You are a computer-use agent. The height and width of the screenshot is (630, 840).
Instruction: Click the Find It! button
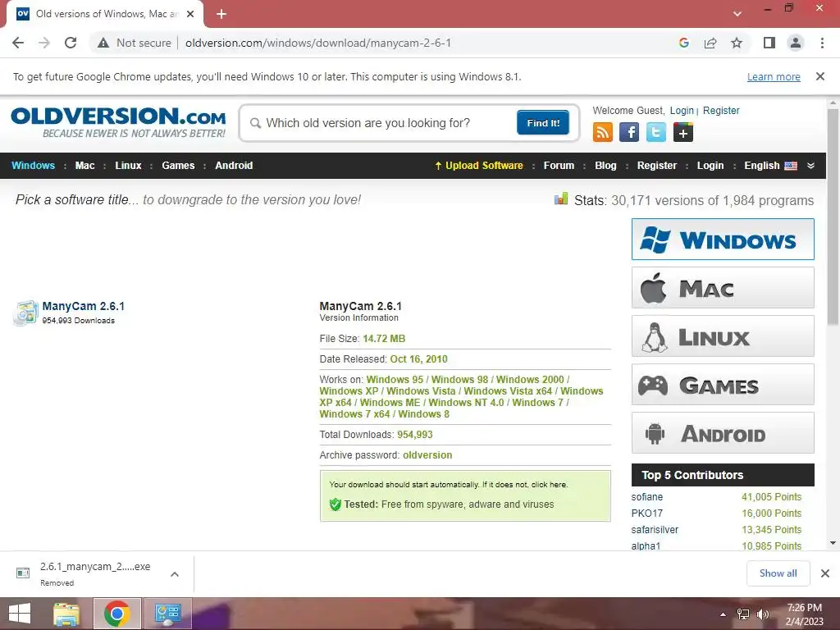click(543, 123)
